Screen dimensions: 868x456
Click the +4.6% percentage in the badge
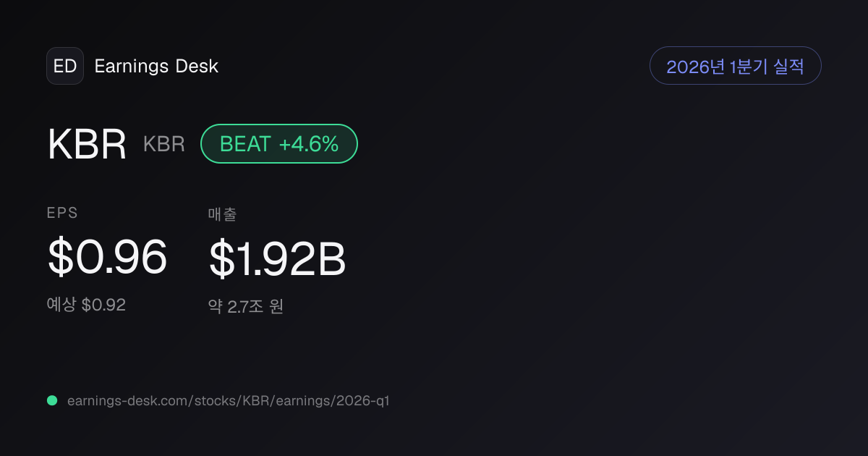point(309,144)
